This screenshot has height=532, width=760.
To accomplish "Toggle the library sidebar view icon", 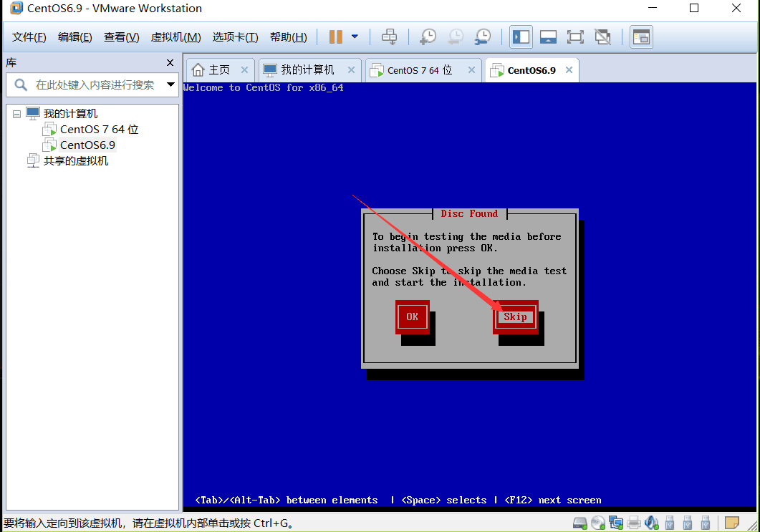I will 521,37.
